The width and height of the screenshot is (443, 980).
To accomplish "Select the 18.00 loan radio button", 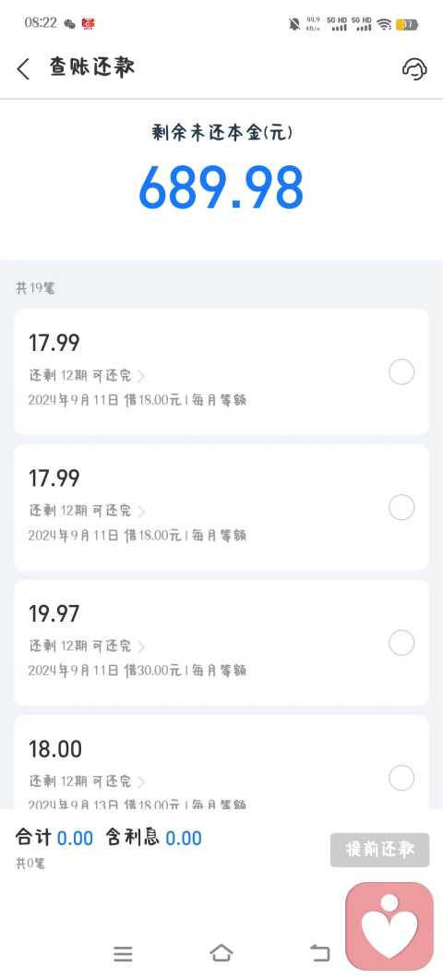I will pos(401,778).
